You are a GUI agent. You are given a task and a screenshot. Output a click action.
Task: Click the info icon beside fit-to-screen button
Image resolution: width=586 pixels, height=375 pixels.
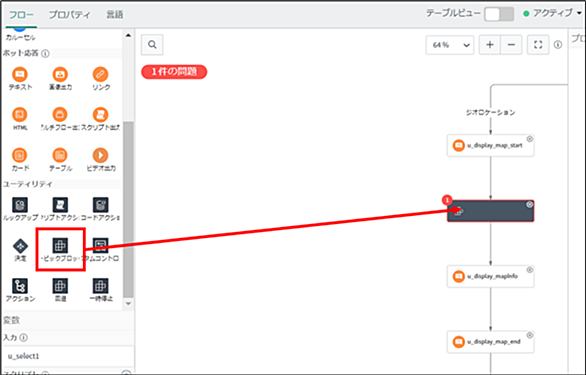[x=558, y=45]
